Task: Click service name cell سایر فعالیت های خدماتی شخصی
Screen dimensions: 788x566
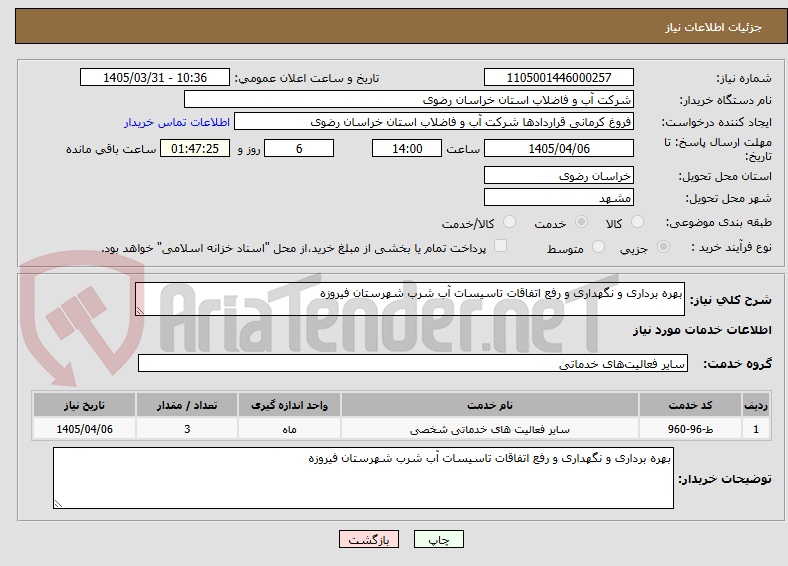Action: 490,429
